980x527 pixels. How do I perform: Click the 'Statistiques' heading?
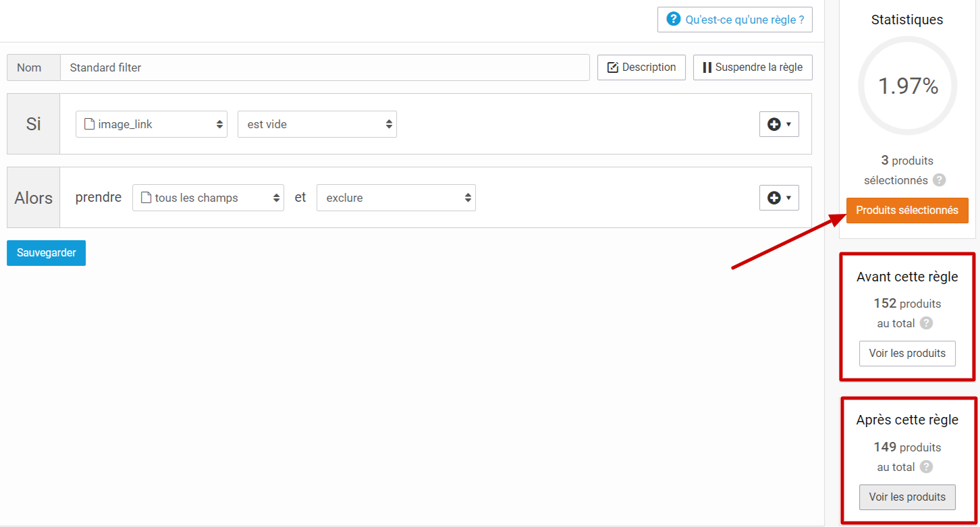pyautogui.click(x=907, y=20)
